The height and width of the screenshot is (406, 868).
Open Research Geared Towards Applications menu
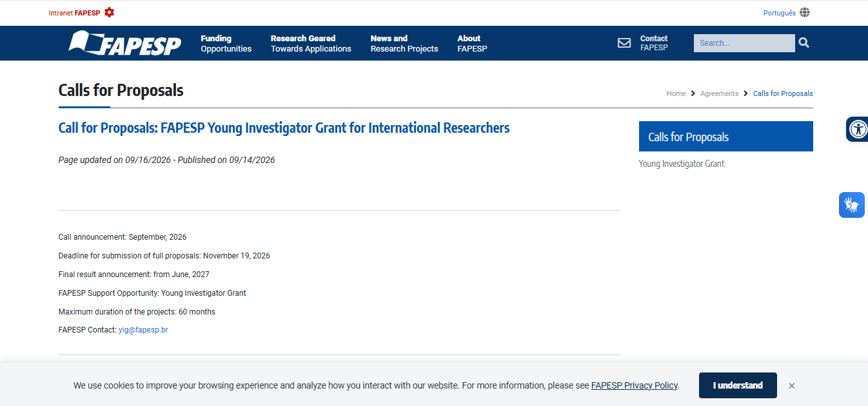coord(311,43)
